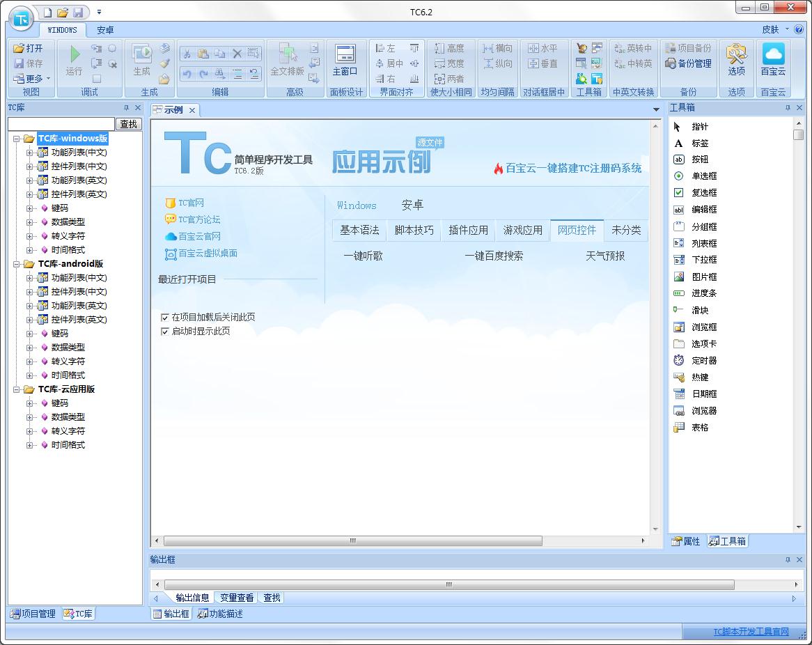The width and height of the screenshot is (812, 645).
Task: Expand 键码 under TC库-android版
Action: point(30,334)
